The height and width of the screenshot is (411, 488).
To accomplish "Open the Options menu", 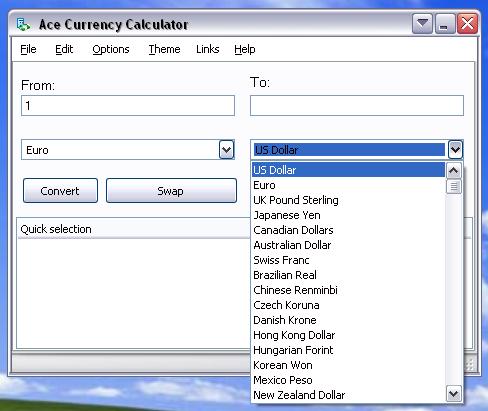I will pyautogui.click(x=111, y=49).
